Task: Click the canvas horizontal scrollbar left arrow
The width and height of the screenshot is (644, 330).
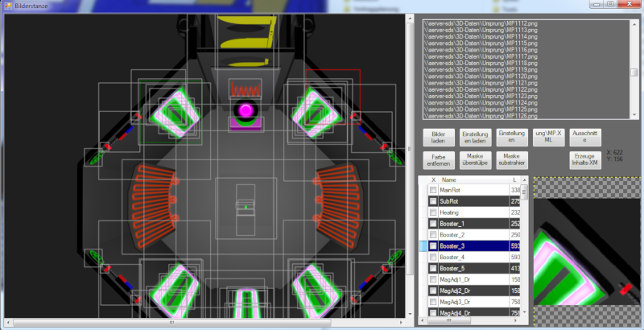Action: click(7, 323)
